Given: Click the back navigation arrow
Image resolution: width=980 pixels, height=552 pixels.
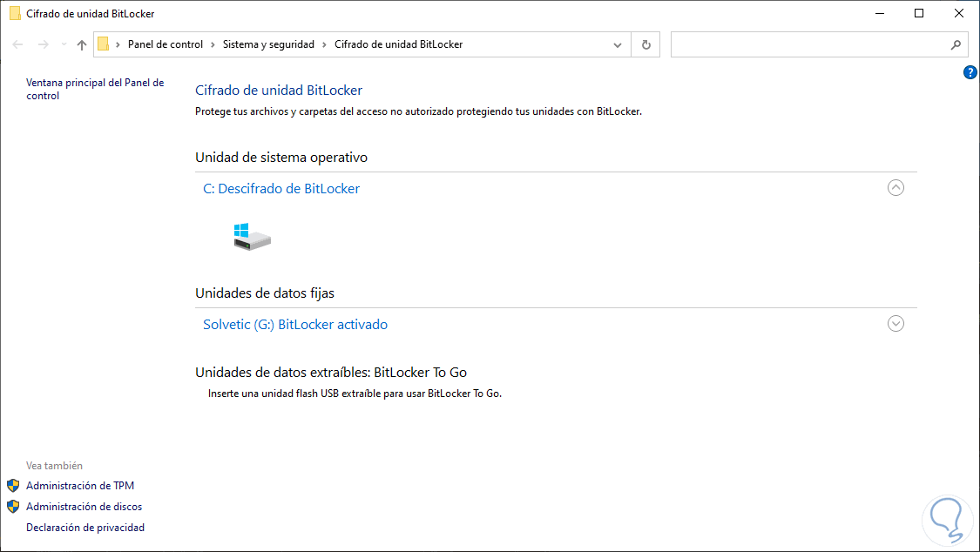Looking at the screenshot, I should [18, 44].
